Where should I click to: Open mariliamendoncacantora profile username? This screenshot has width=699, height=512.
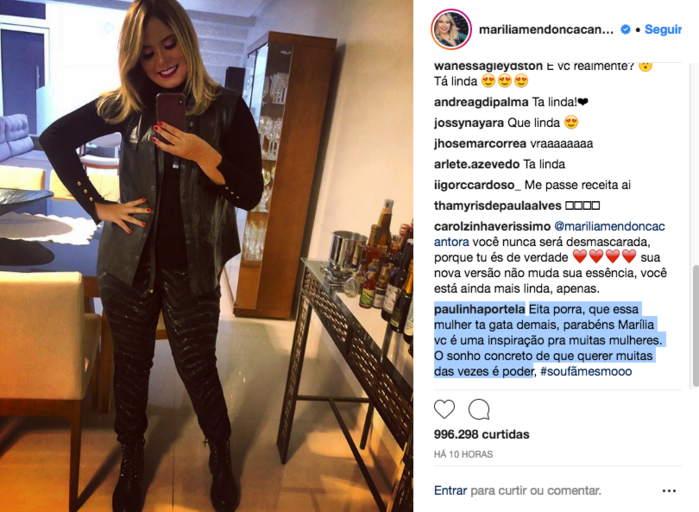[546, 30]
